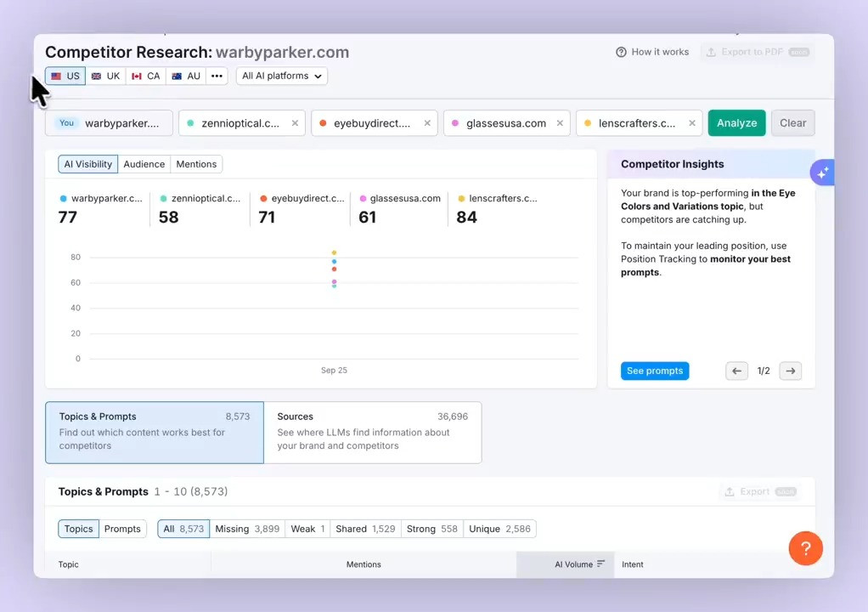This screenshot has height=612, width=868.
Task: Select the Topics & Prompts card
Action: [x=155, y=433]
